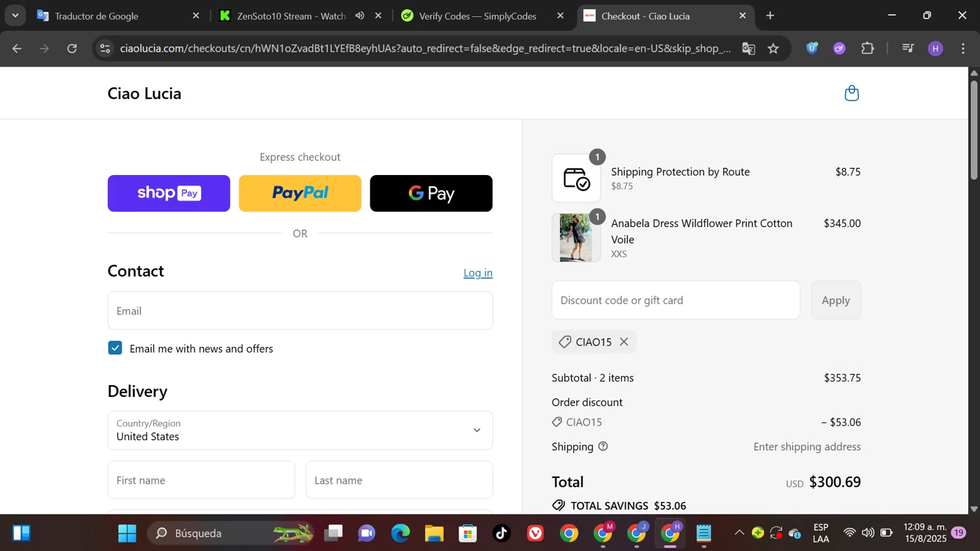Open the media controls icon
The width and height of the screenshot is (980, 551).
pos(907,48)
